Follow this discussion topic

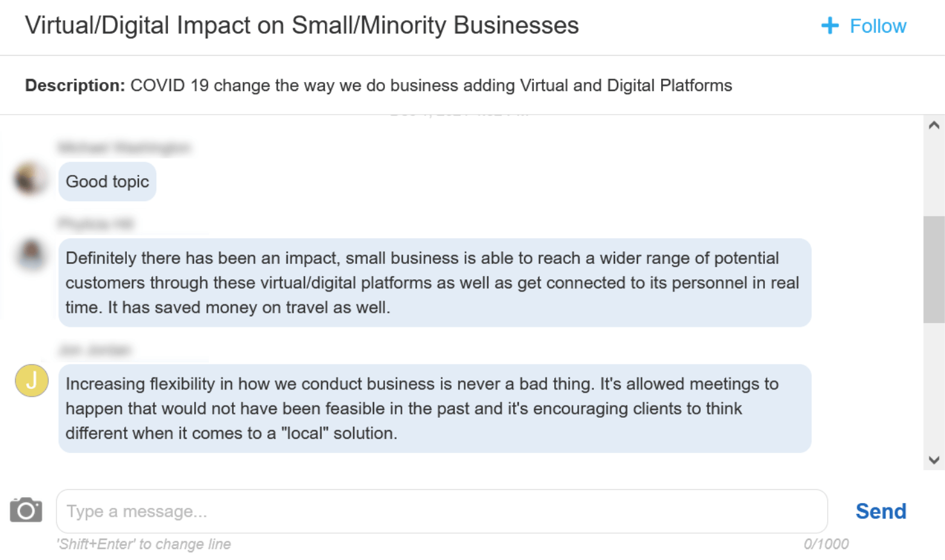click(x=877, y=26)
